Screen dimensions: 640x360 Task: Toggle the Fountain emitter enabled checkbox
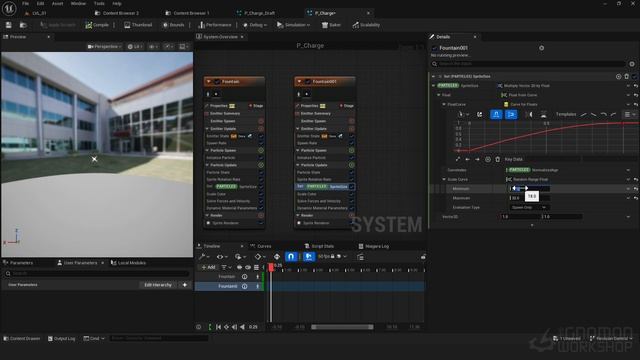coord(217,82)
